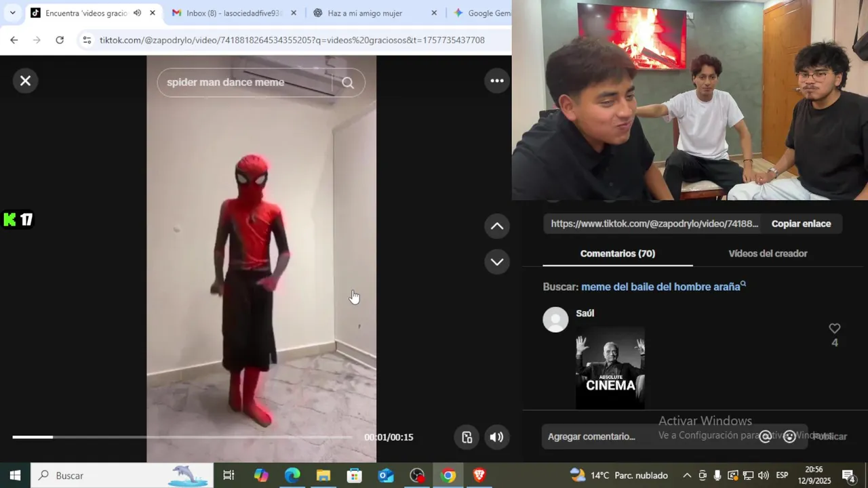Close the TikTok video viewer
Screen dimensions: 868x488
(x=25, y=81)
